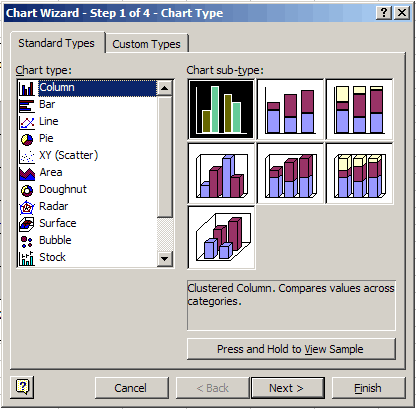This screenshot has height=409, width=416.
Task: Select the Column chart type icon
Action: coord(27,88)
